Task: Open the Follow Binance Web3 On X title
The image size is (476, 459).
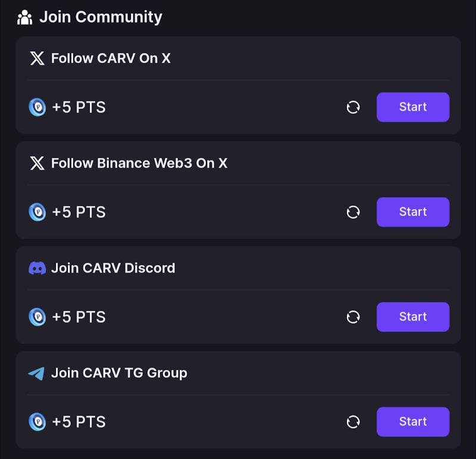Action: click(139, 163)
